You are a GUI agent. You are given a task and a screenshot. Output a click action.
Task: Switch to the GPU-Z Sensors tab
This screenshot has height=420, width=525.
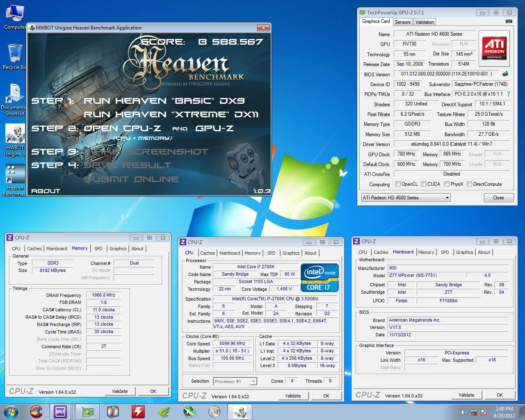coord(402,22)
